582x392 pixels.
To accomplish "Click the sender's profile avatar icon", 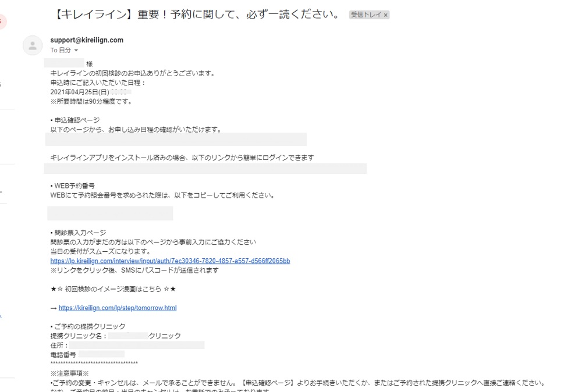I will pyautogui.click(x=33, y=45).
